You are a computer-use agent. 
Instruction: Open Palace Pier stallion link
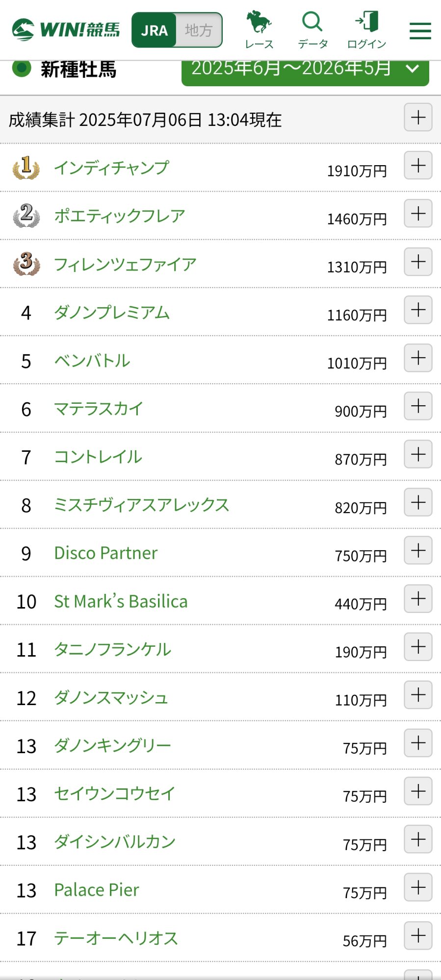pyautogui.click(x=97, y=890)
